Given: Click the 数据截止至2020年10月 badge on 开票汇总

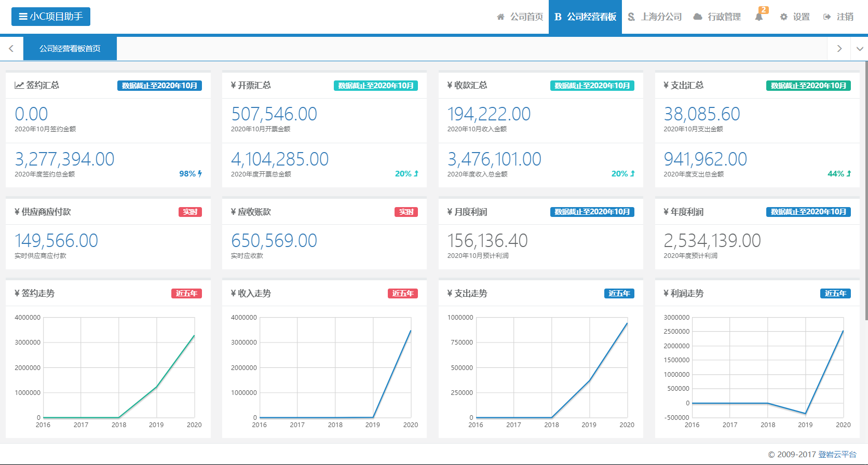Looking at the screenshot, I should point(375,86).
